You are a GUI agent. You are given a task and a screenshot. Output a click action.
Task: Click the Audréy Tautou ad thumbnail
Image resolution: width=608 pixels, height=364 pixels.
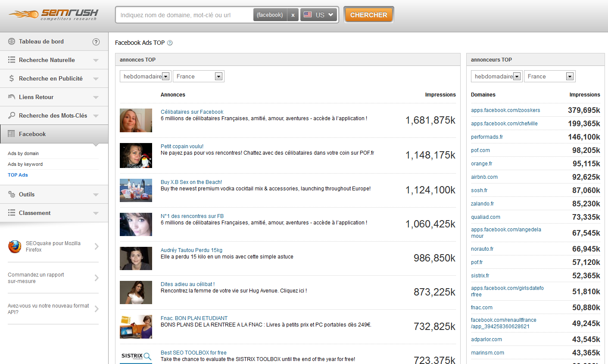tap(136, 258)
